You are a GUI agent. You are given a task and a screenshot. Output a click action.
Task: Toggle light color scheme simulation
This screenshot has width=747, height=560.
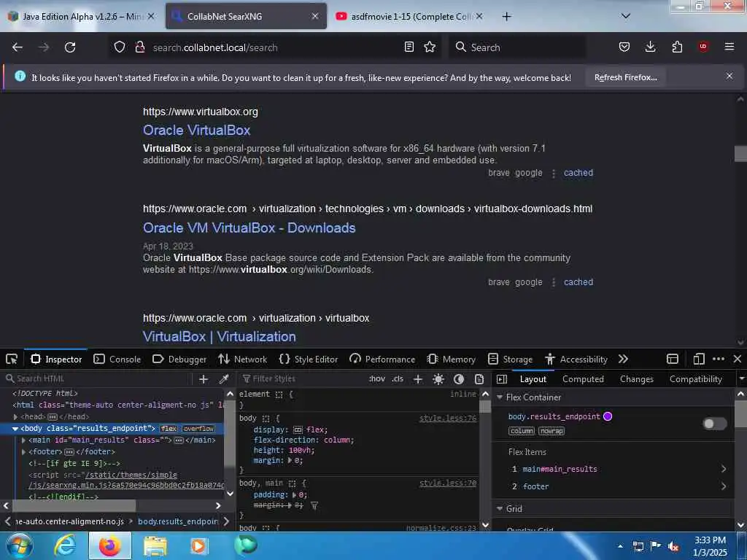pyautogui.click(x=438, y=379)
